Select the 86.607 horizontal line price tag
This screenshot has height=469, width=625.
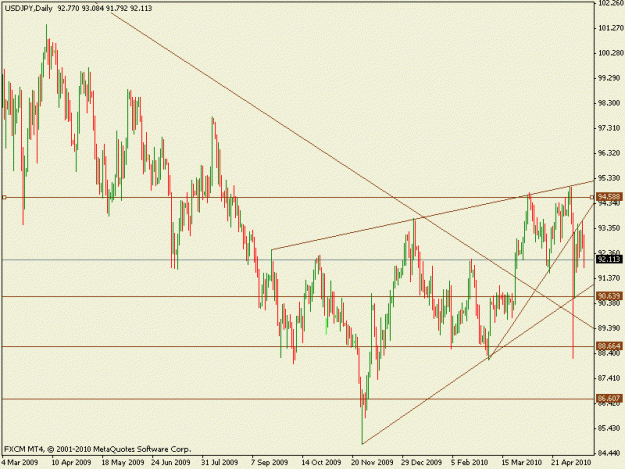(x=609, y=398)
